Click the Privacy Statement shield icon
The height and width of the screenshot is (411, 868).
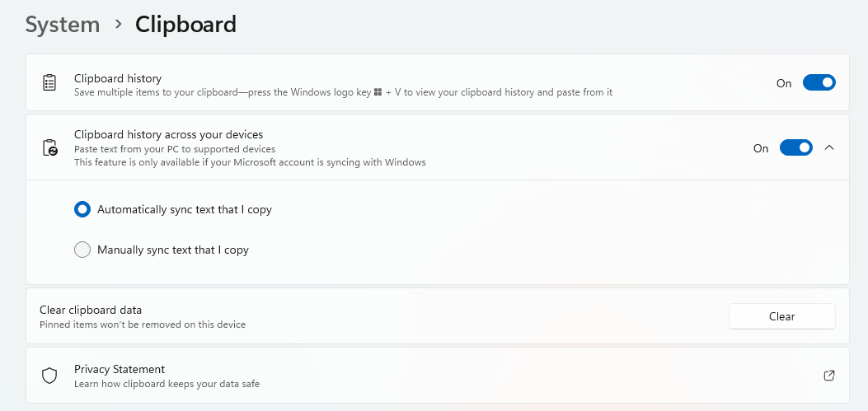pos(49,376)
